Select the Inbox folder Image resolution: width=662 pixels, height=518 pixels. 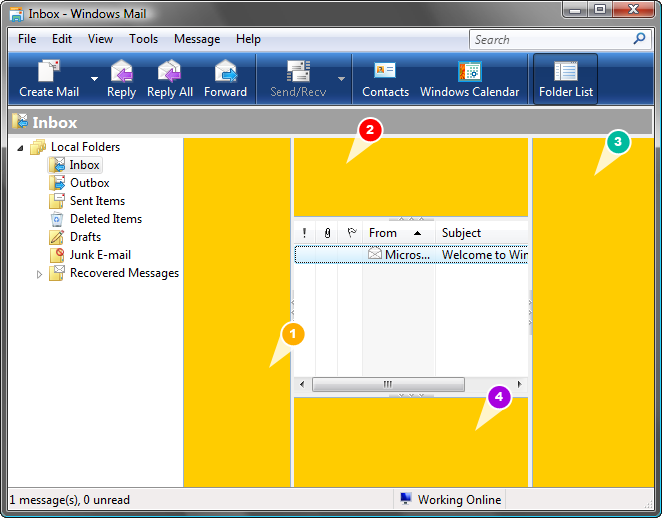pos(84,165)
